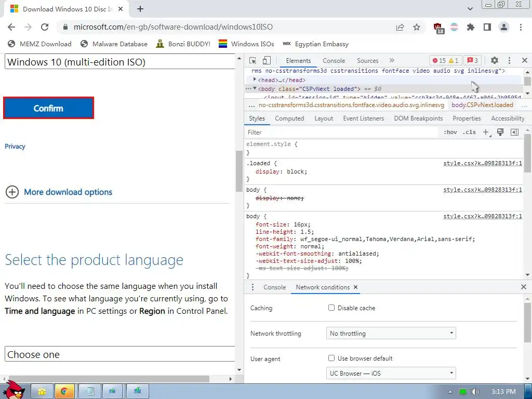The image size is (532, 399).
Task: Open the Computed styles tab
Action: click(289, 118)
